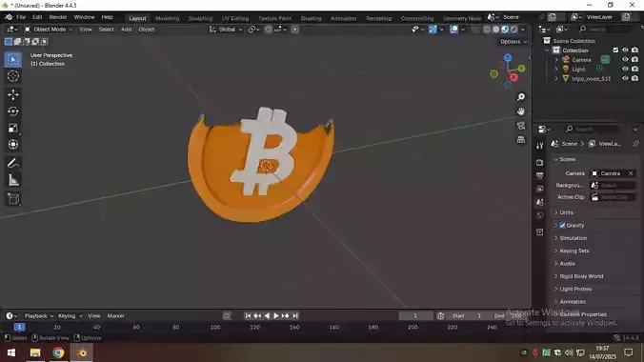The width and height of the screenshot is (644, 362).
Task: Open Blender from the Windows taskbar
Action: click(82, 352)
